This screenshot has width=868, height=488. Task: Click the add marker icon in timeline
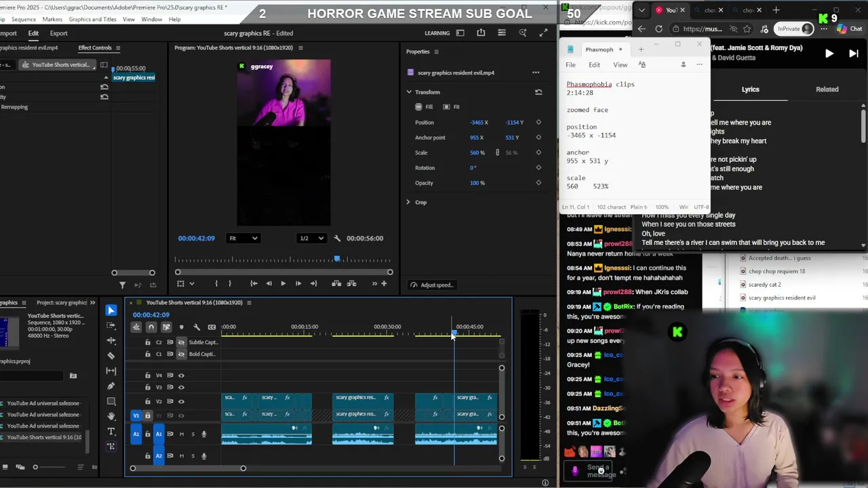click(181, 327)
